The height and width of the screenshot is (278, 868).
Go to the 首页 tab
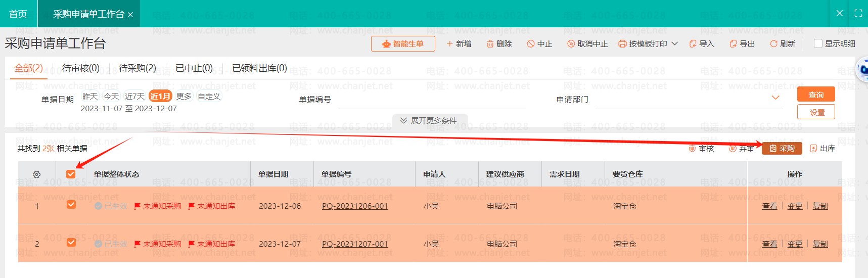[18, 14]
